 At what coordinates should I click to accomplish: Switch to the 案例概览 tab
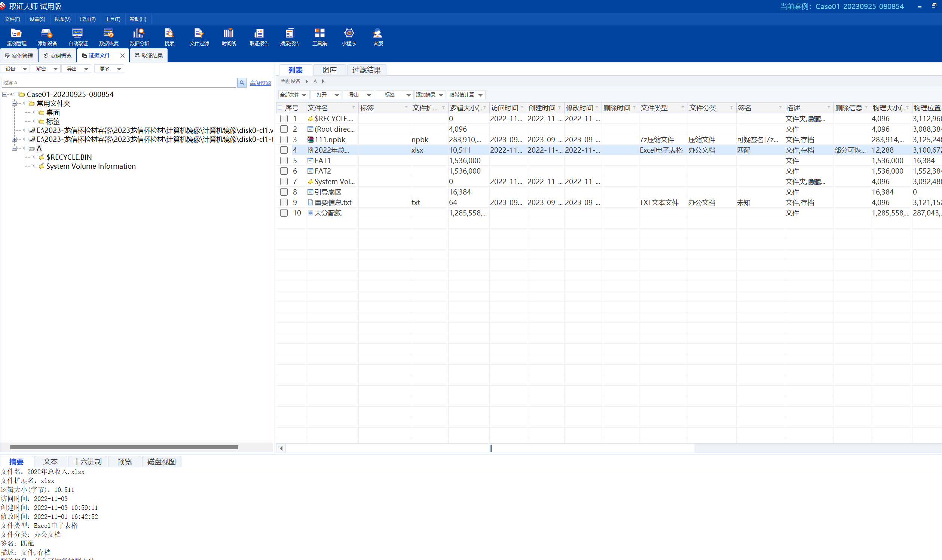pyautogui.click(x=57, y=55)
